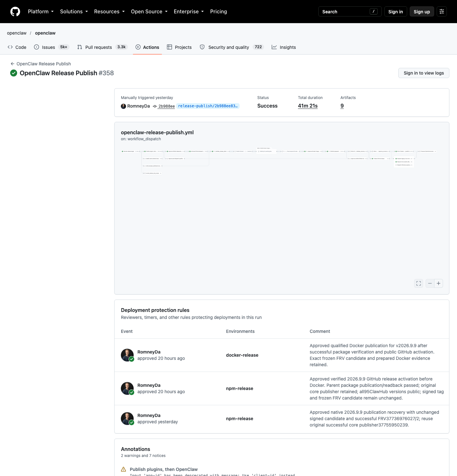
Task: Switch to the Issues tab
Action: click(x=52, y=47)
